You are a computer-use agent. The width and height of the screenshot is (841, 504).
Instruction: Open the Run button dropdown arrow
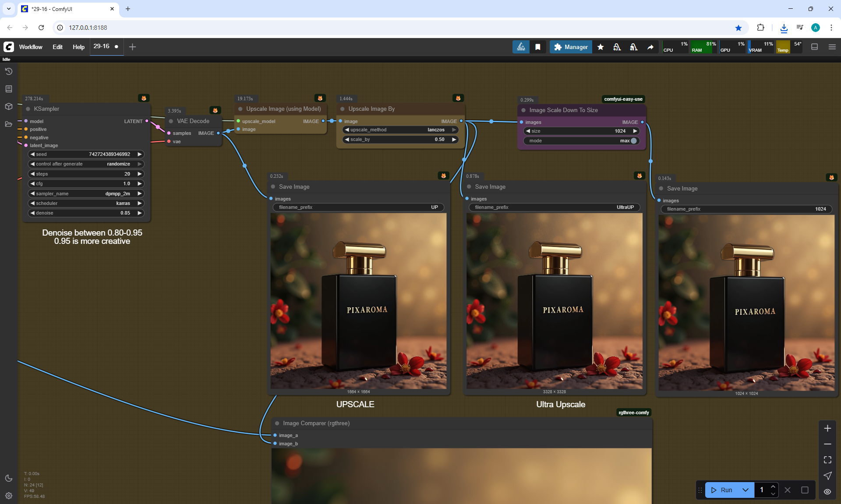pos(746,490)
